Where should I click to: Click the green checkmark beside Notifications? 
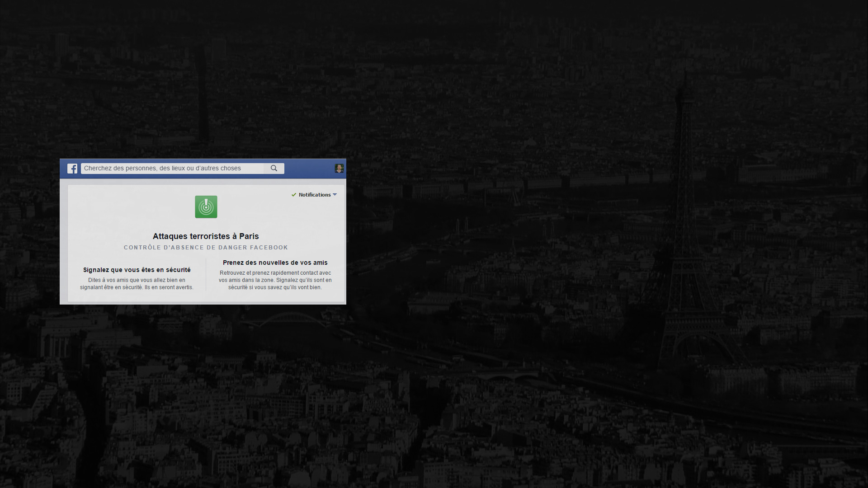pyautogui.click(x=294, y=195)
